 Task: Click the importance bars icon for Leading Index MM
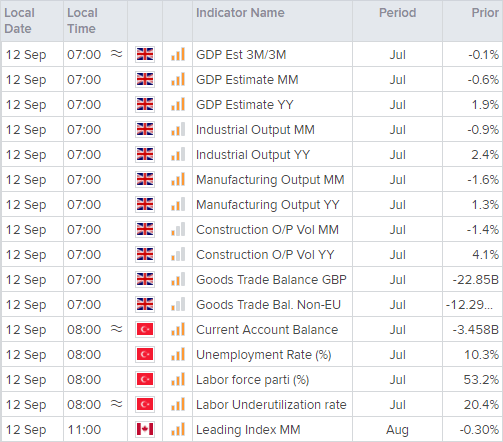coord(178,430)
